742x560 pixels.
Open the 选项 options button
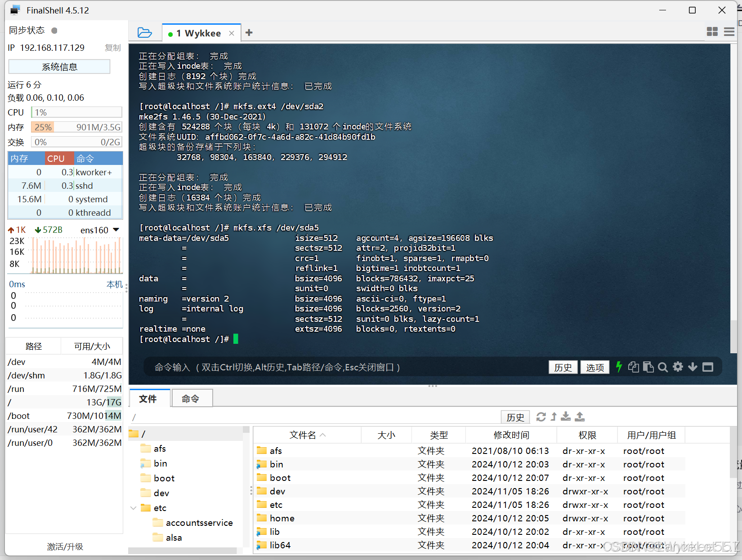pyautogui.click(x=595, y=367)
